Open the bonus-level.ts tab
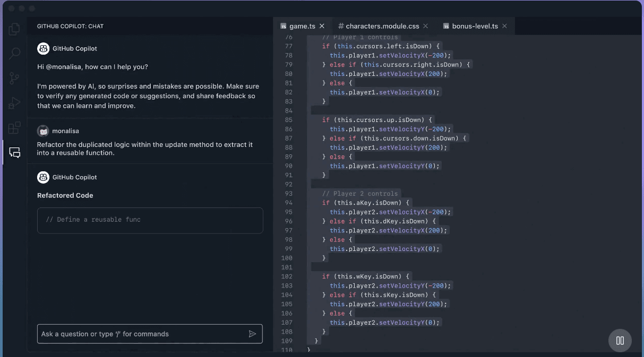 pyautogui.click(x=475, y=26)
